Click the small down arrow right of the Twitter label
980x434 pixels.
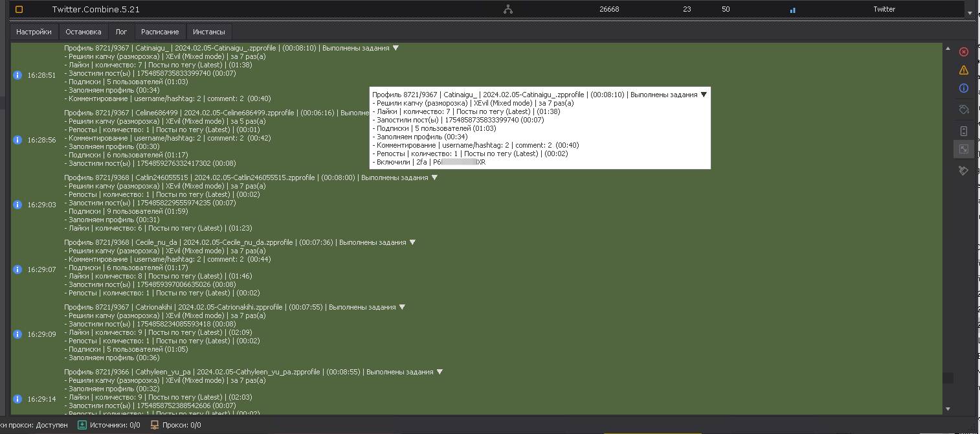pos(969,12)
